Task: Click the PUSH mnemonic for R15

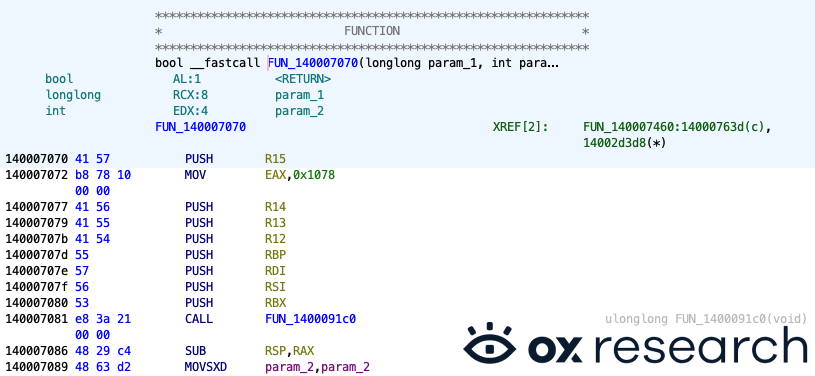Action: click(x=199, y=159)
